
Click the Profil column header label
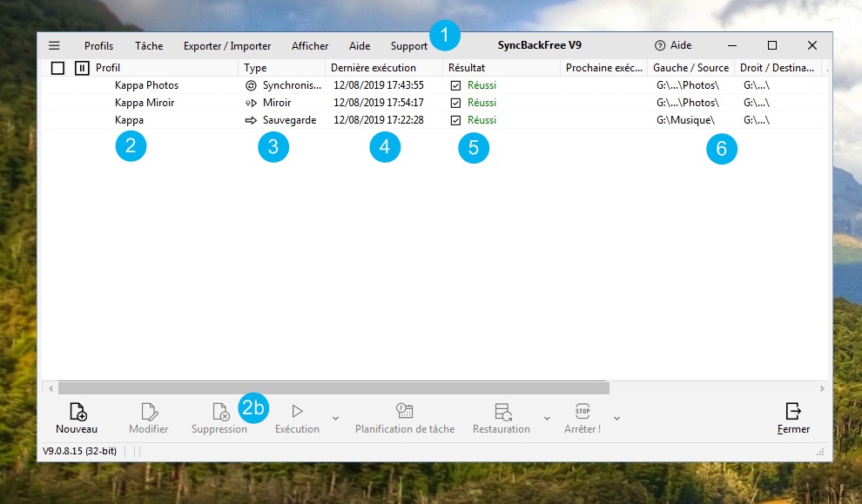[x=108, y=68]
